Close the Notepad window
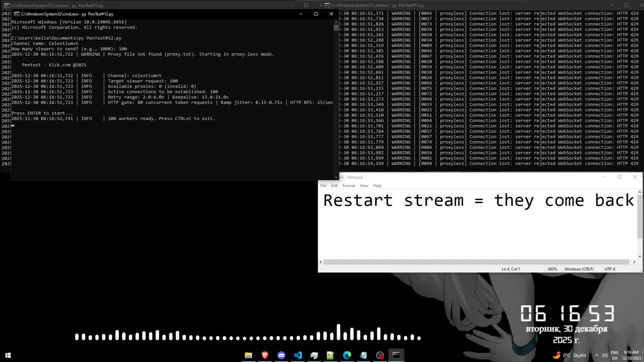 pos(634,177)
